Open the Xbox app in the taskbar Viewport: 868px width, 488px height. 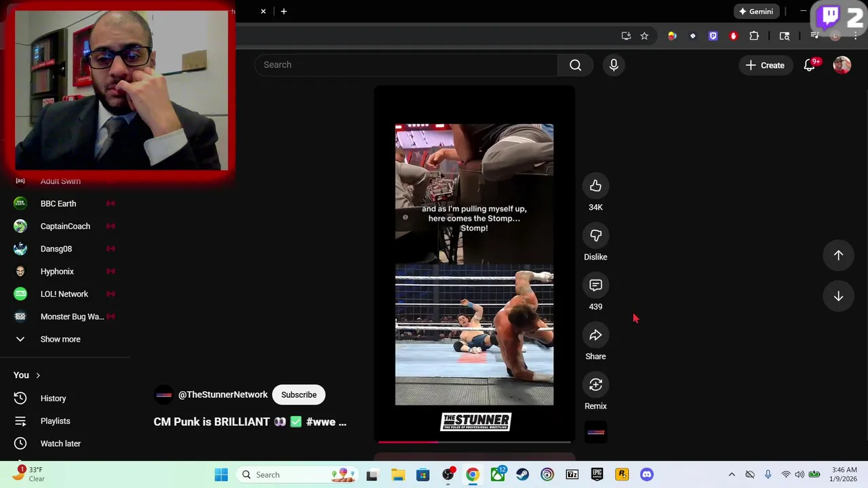click(x=498, y=474)
